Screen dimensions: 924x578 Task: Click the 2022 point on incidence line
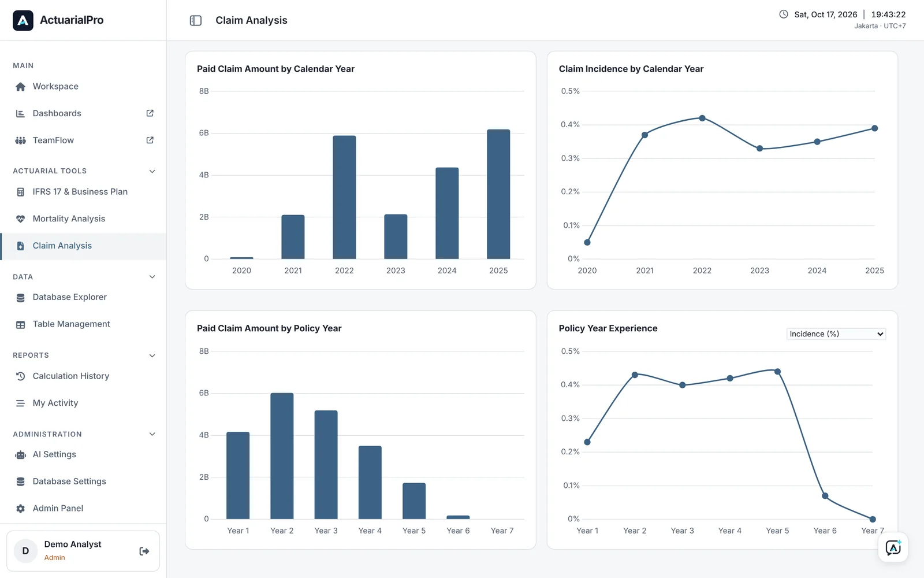(x=702, y=118)
